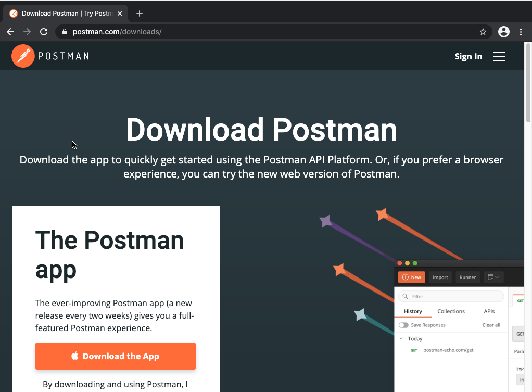
Task: Switch to the APIs tab
Action: [489, 311]
